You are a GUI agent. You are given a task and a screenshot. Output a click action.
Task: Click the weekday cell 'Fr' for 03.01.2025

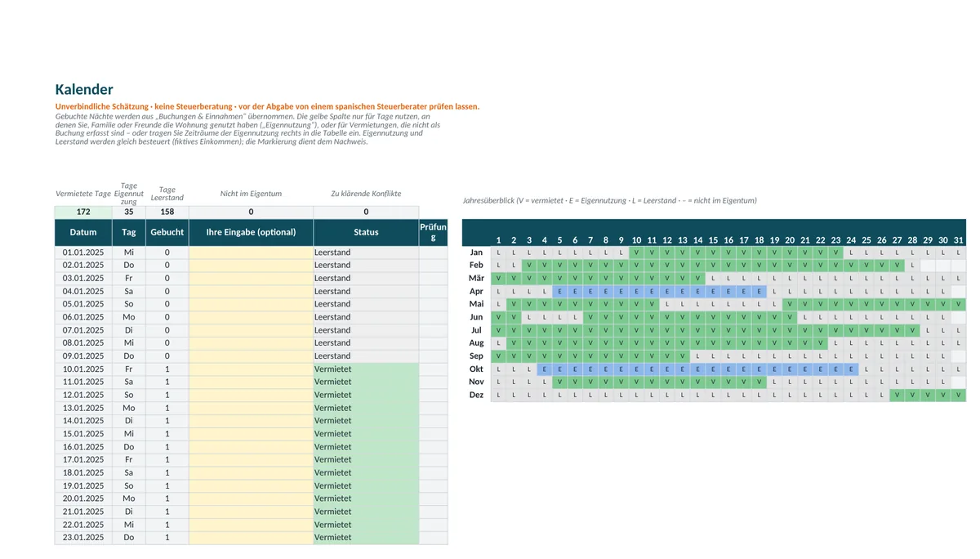point(129,278)
